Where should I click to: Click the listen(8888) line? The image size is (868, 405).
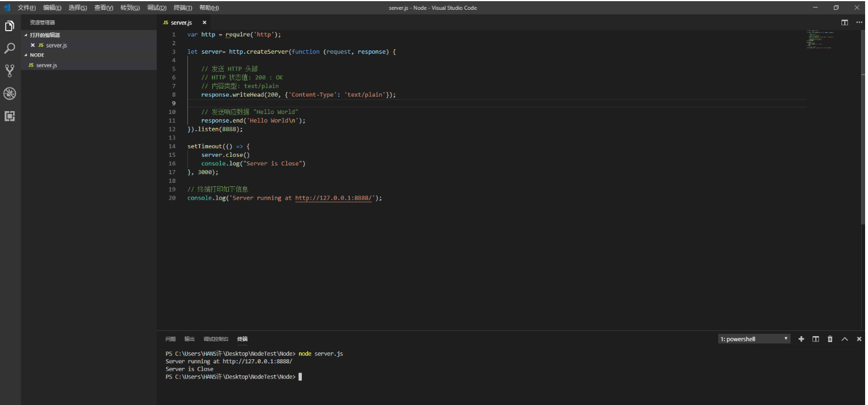[215, 129]
